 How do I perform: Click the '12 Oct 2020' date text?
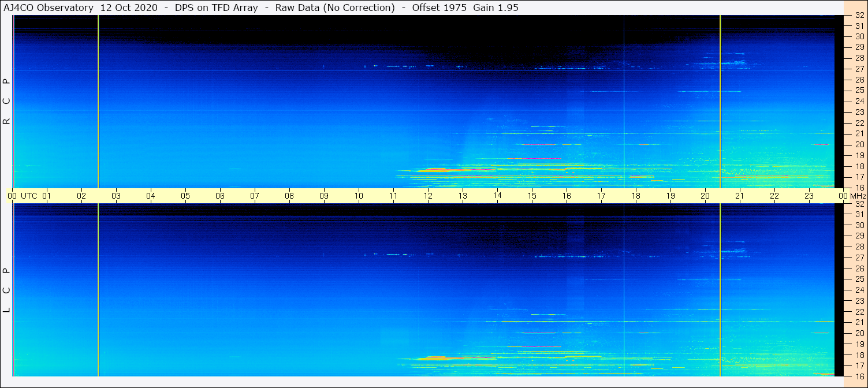pos(128,8)
